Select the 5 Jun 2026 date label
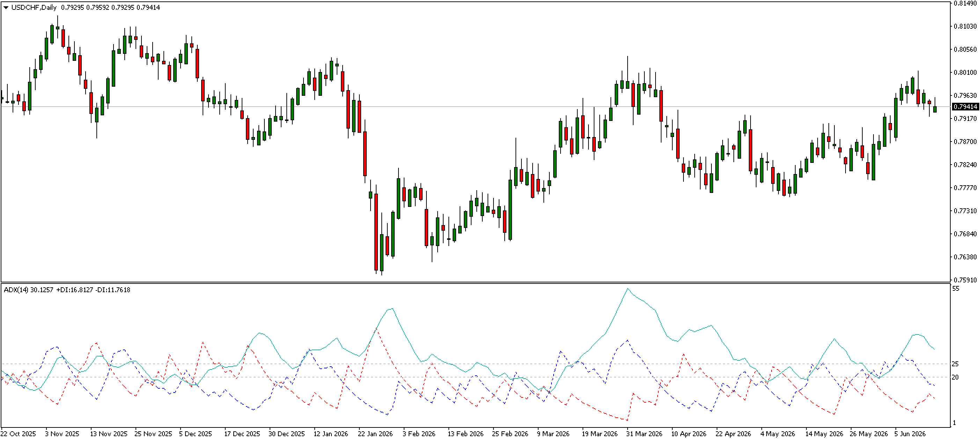 click(x=910, y=434)
